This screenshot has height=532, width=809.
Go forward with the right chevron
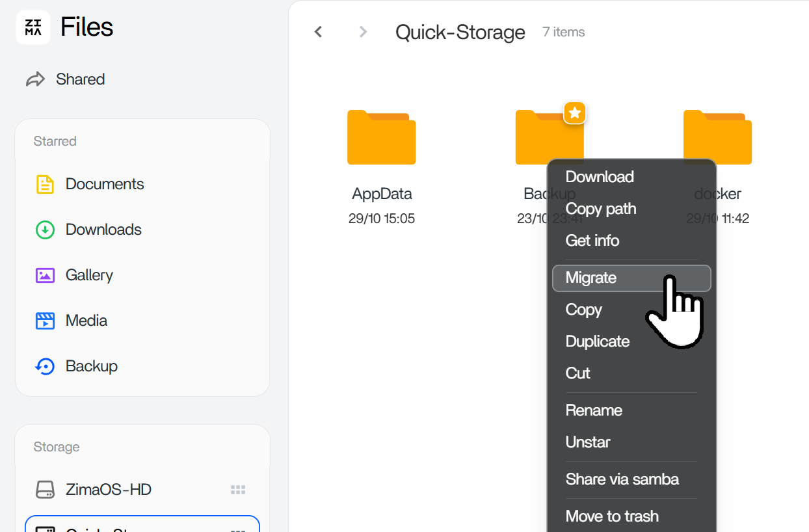click(363, 32)
